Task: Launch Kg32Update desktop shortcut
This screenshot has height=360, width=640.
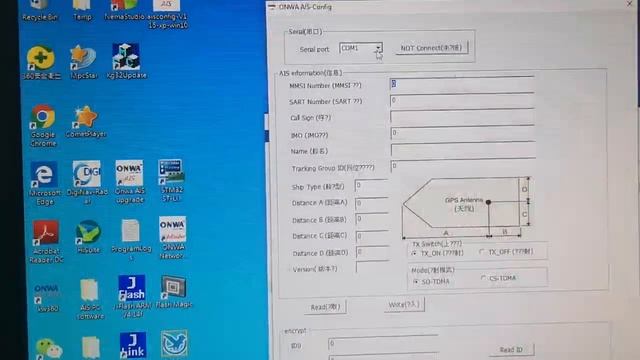Action: [x=126, y=61]
